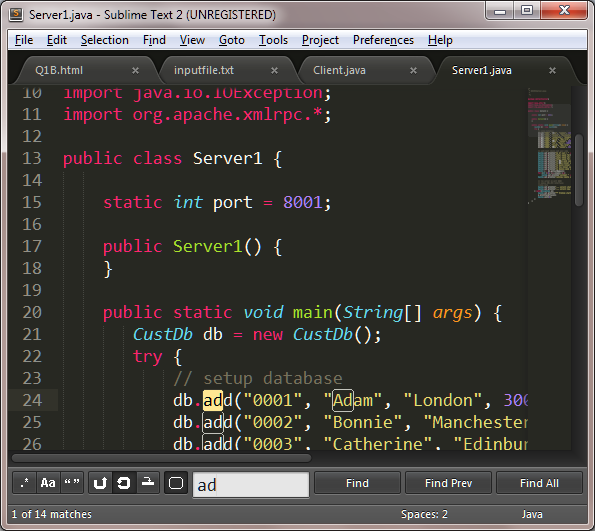Open the View menu

(x=192, y=40)
